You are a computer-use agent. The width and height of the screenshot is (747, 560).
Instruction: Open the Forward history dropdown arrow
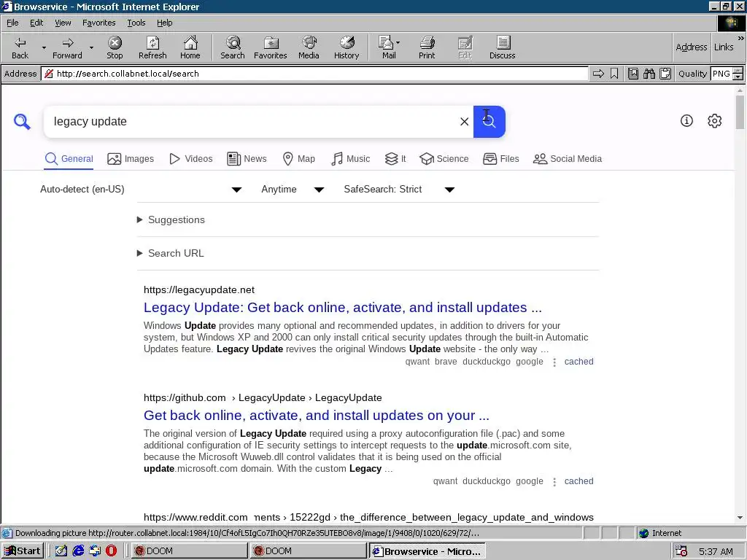pyautogui.click(x=91, y=47)
